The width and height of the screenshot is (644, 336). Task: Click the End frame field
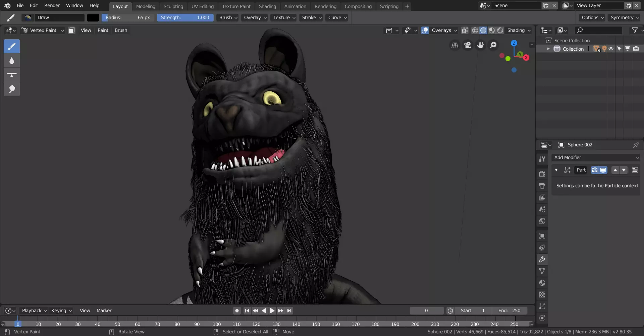pyautogui.click(x=509, y=310)
